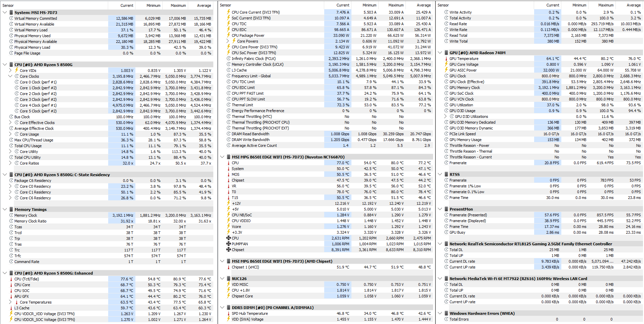Collapse the NUC126 section
644x324 pixels.
tap(222, 279)
